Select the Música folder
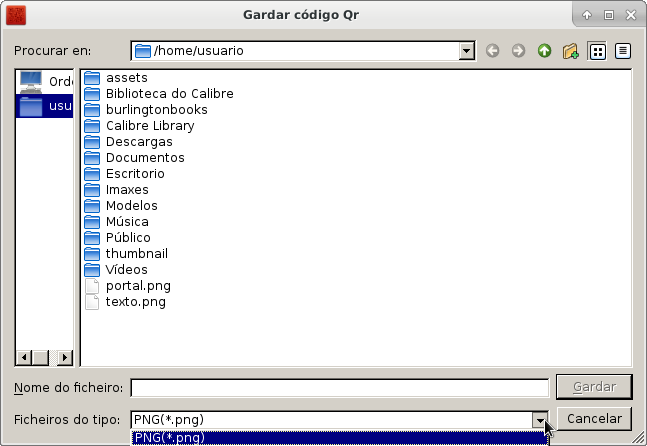 point(116,222)
